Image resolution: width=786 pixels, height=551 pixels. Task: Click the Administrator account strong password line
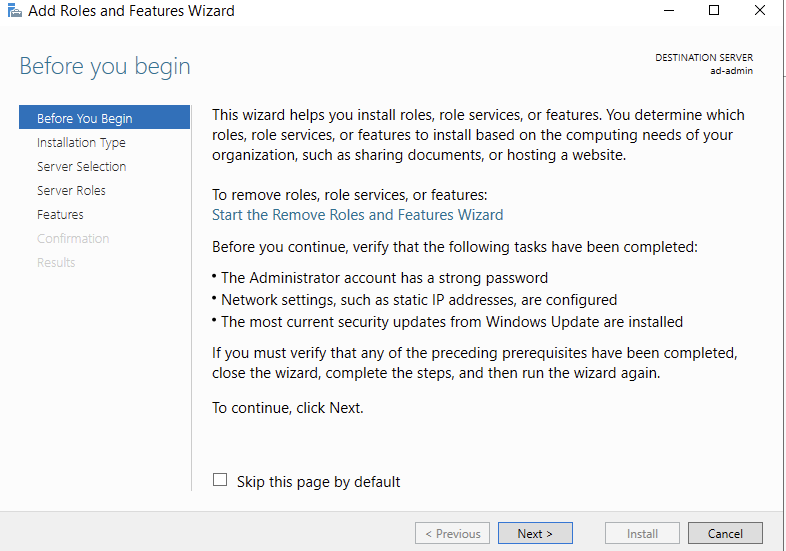pos(384,278)
